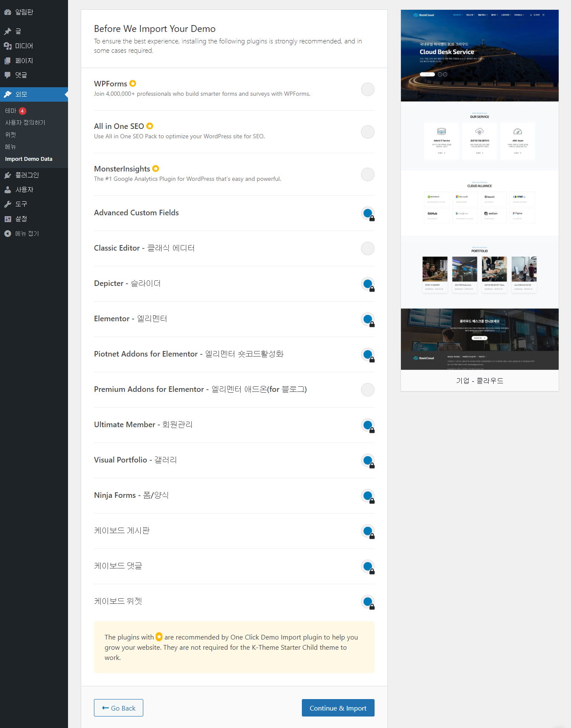Click the collapse arrow icon beside 메뉴 접기
The width and height of the screenshot is (571, 728).
click(8, 234)
